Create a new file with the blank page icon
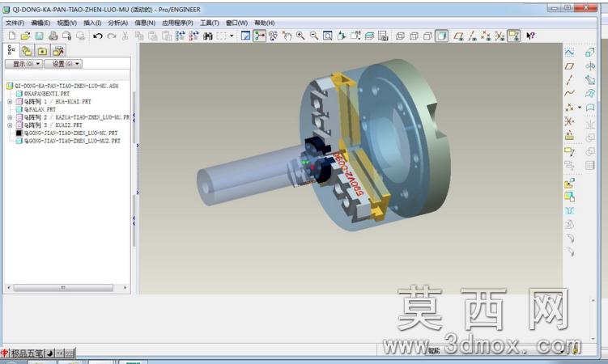Screen dimensions: 608x364 pyautogui.click(x=12, y=36)
